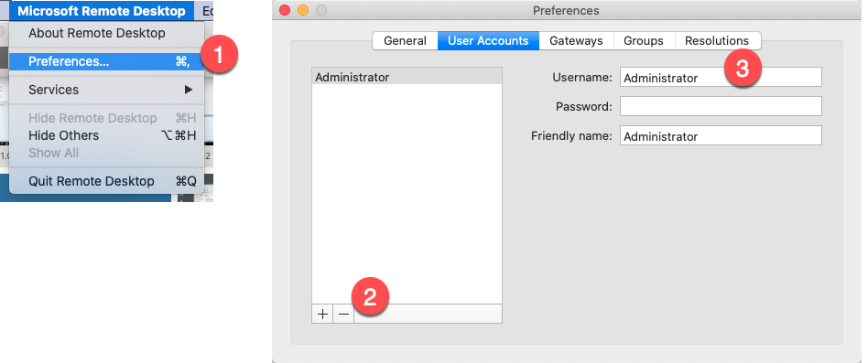868x363 pixels.
Task: Expand the Services submenu
Action: [x=107, y=90]
